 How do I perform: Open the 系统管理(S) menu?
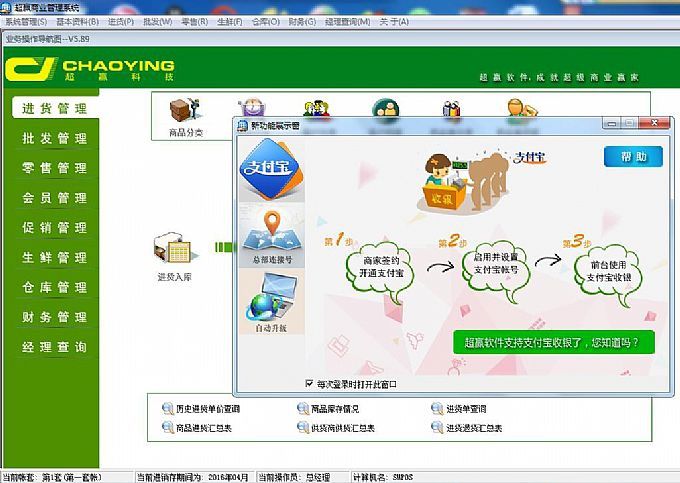pyautogui.click(x=26, y=22)
